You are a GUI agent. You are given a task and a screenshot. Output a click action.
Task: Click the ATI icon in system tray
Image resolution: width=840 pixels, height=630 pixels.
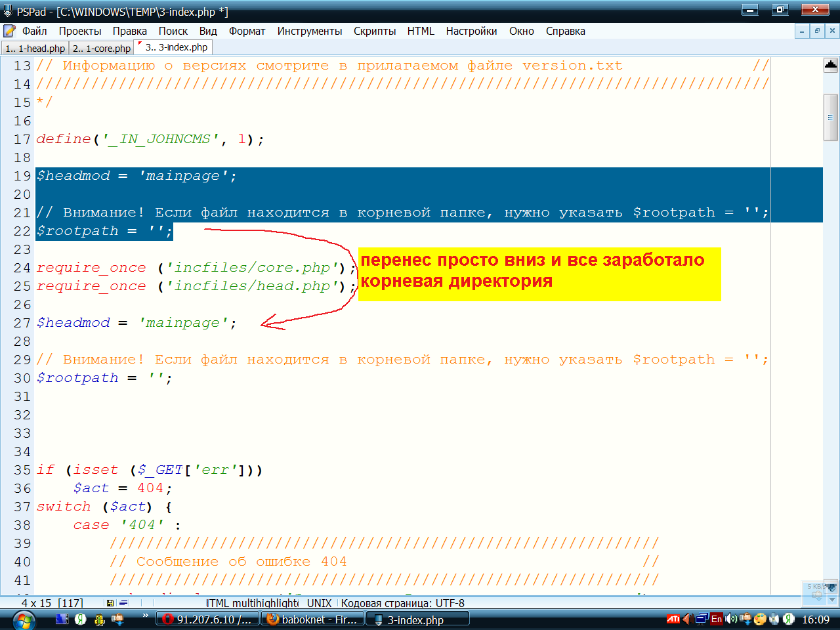[x=673, y=619]
